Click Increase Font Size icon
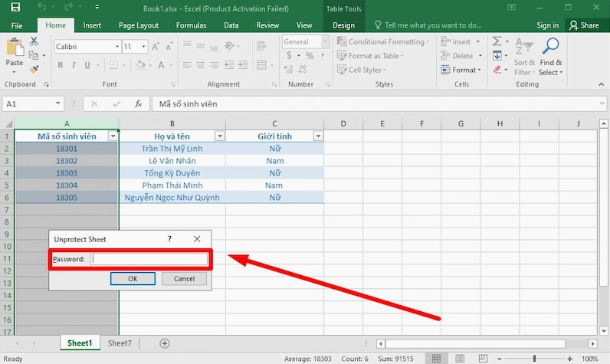The width and height of the screenshot is (610, 364). click(156, 47)
